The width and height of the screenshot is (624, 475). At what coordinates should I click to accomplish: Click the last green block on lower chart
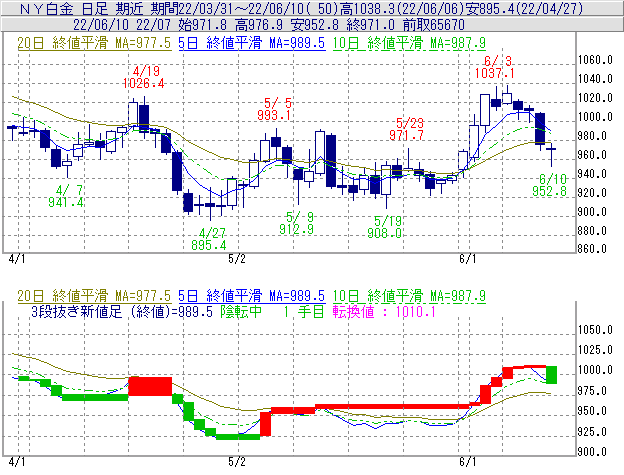(552, 375)
